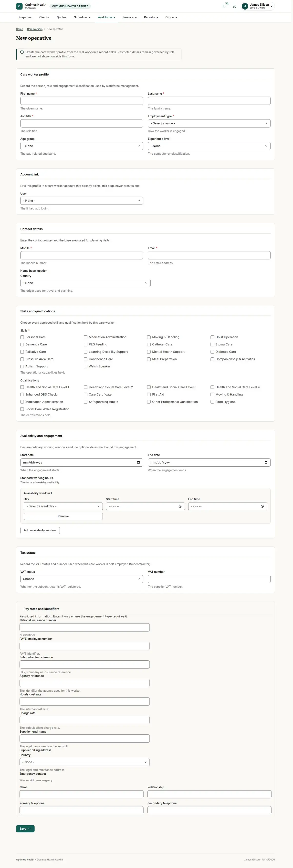The height and width of the screenshot is (868, 293).
Task: Tick the Personal Care skill
Action: 22,337
